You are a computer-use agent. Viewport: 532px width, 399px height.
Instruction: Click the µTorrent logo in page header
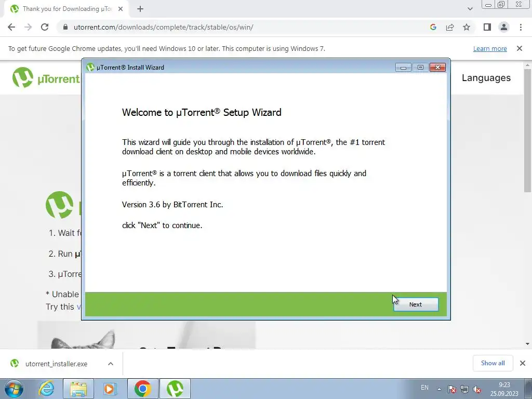pos(46,77)
